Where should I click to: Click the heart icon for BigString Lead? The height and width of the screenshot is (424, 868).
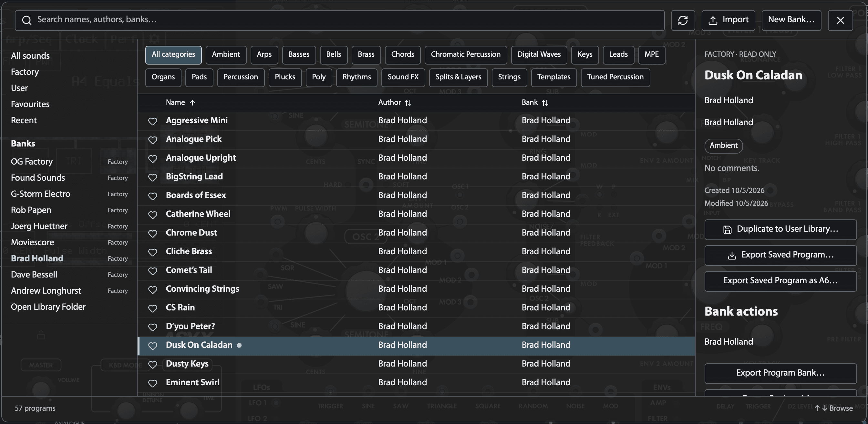153,177
